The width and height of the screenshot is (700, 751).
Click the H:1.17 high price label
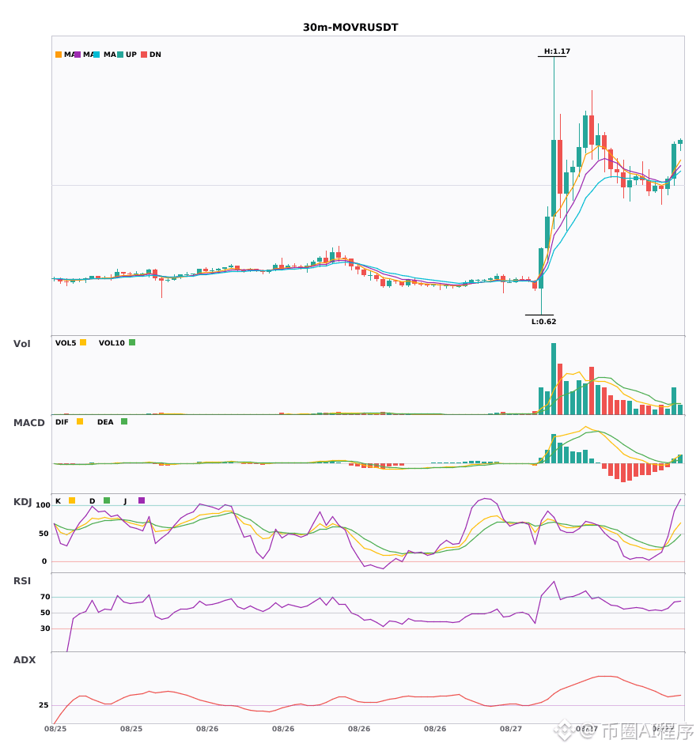pyautogui.click(x=557, y=51)
